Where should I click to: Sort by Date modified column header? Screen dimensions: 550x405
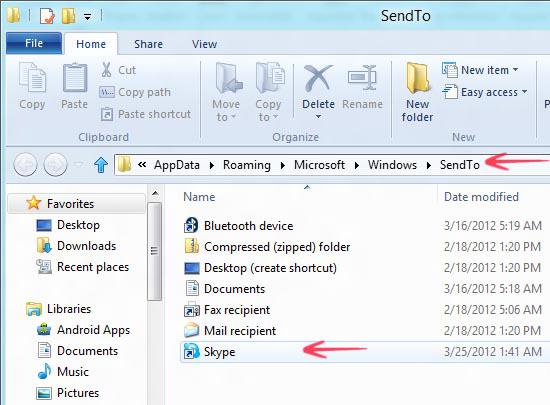pos(481,197)
